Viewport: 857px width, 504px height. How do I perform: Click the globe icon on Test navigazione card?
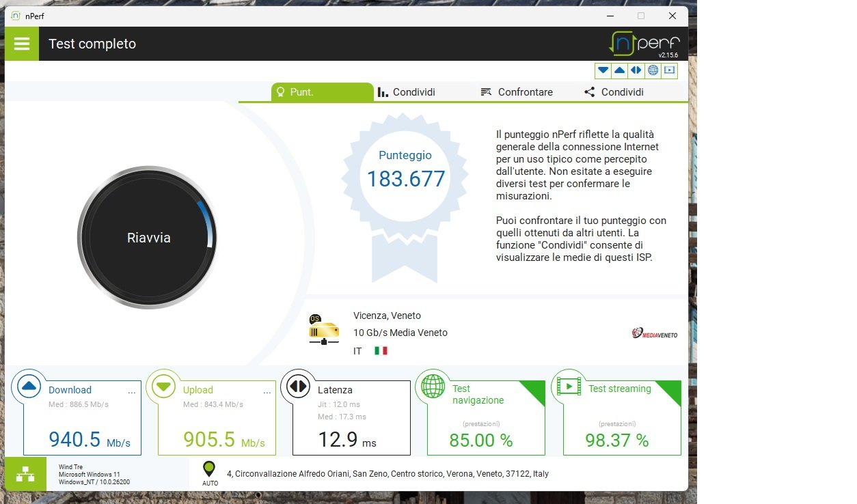click(x=433, y=386)
